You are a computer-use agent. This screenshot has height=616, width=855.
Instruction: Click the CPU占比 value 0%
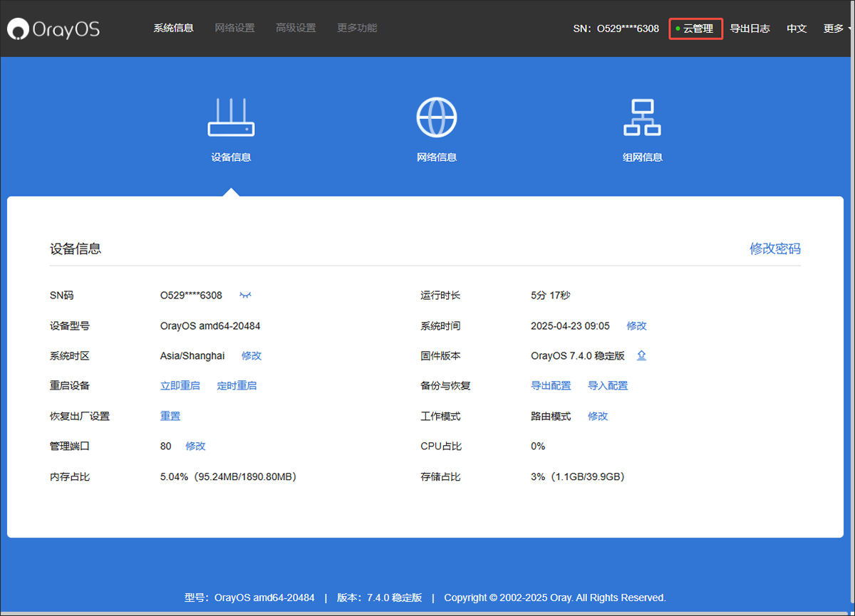coord(538,447)
